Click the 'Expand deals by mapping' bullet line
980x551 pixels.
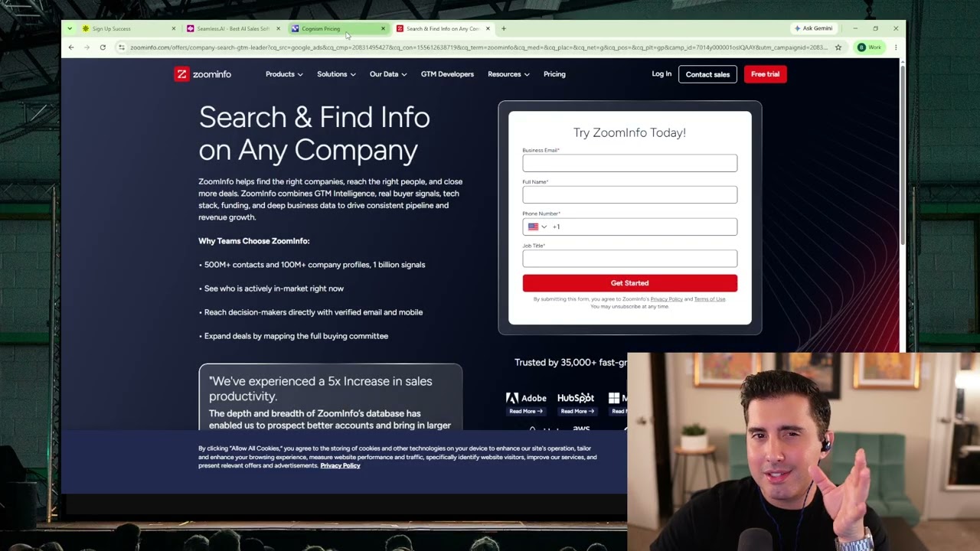pyautogui.click(x=293, y=336)
